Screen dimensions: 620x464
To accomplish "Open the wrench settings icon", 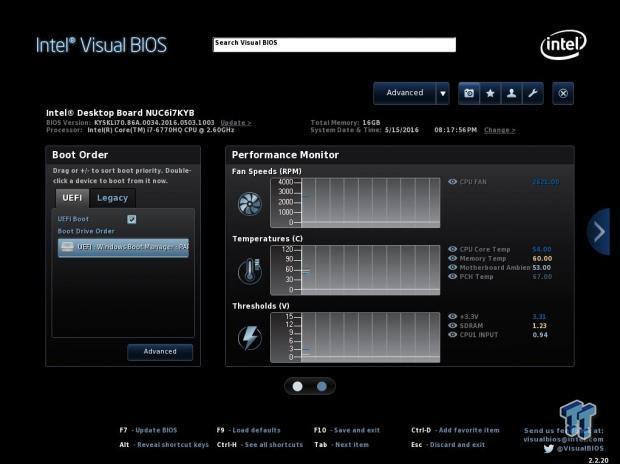I will point(533,93).
